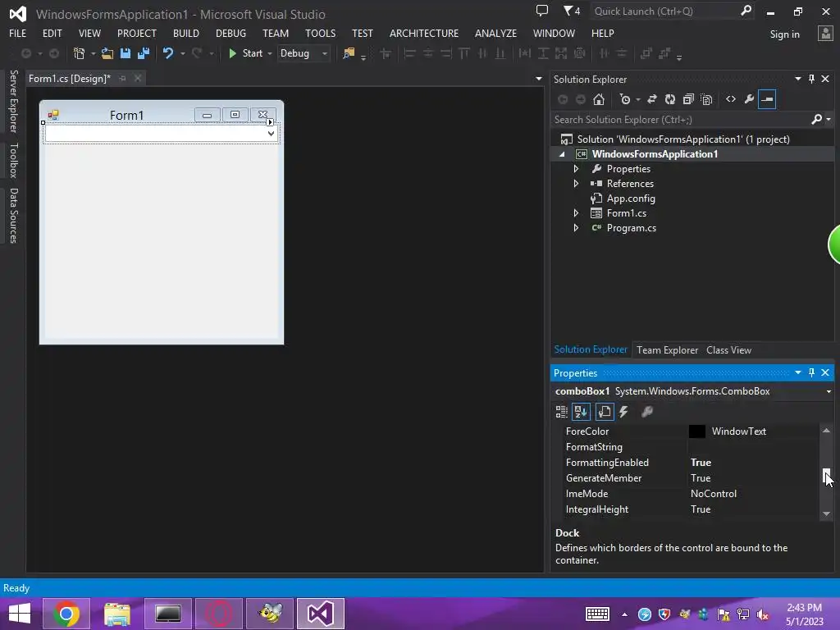Open the Data Sources side tab
The height and width of the screenshot is (630, 840).
pos(13,216)
